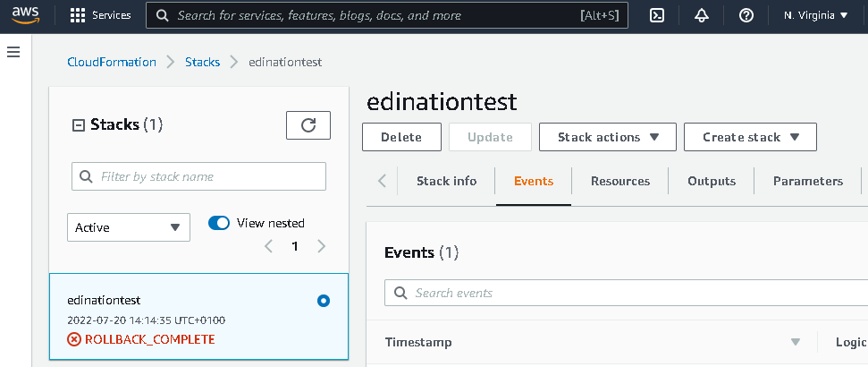Open the N. Virginia region dropdown
The image size is (868, 367).
click(x=816, y=15)
